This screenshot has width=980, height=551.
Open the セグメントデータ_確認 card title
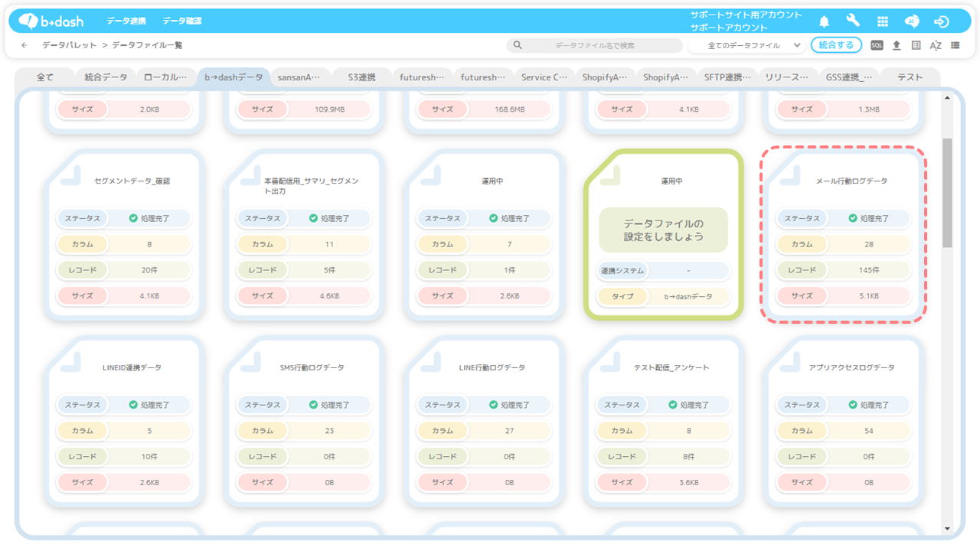coord(132,181)
